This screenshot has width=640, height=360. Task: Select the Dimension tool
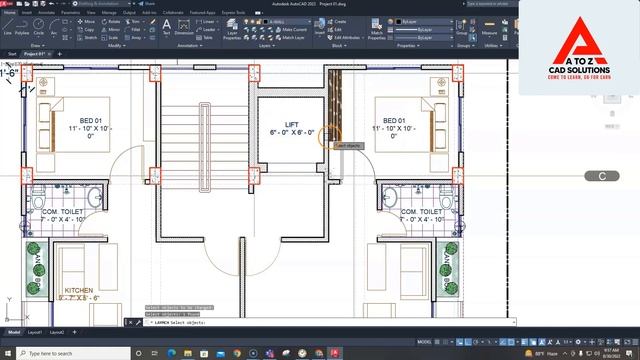[x=184, y=27]
